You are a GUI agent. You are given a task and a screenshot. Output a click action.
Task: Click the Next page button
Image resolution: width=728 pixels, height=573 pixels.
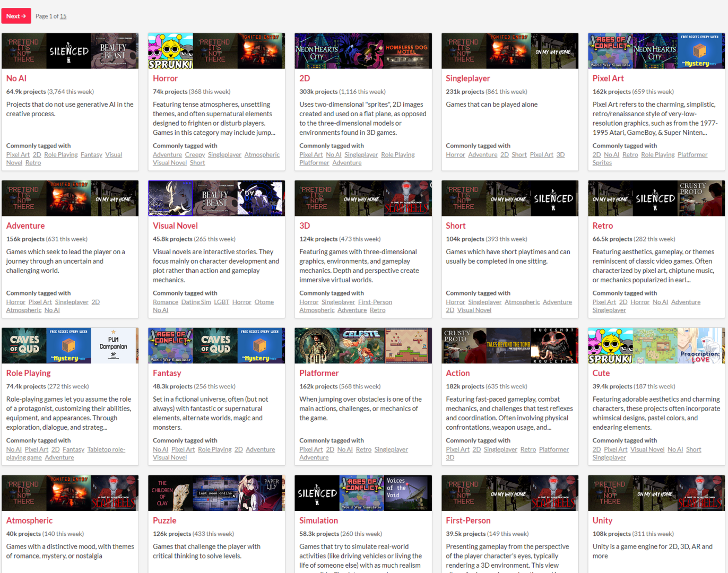tap(16, 16)
